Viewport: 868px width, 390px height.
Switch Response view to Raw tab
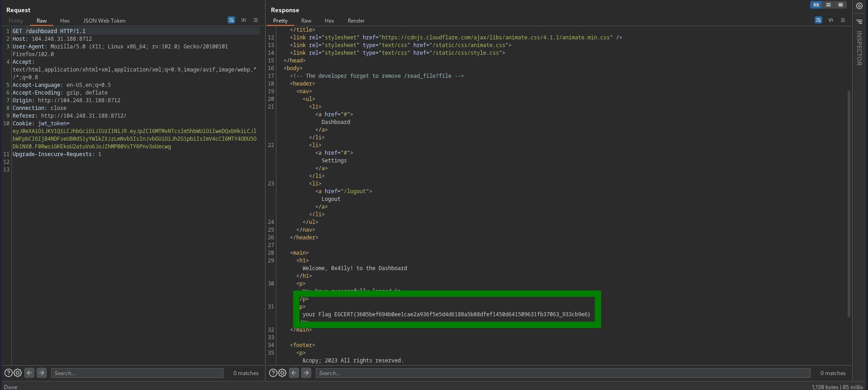click(x=306, y=21)
